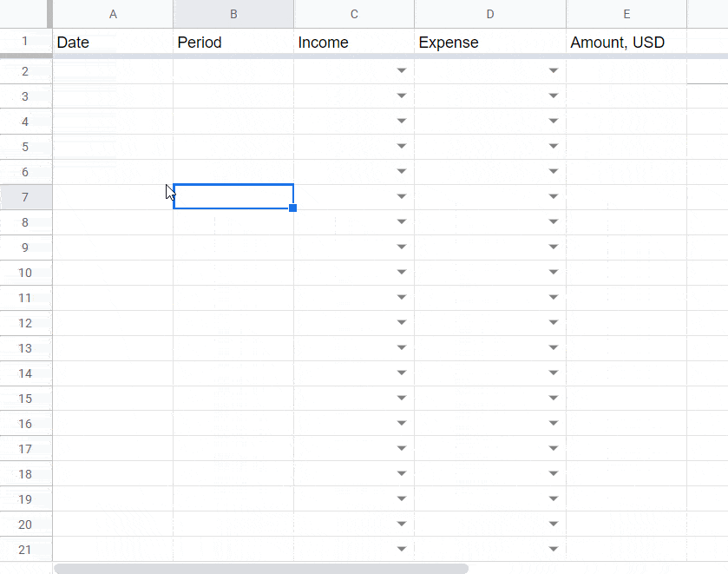Select row 1 header

(26, 41)
